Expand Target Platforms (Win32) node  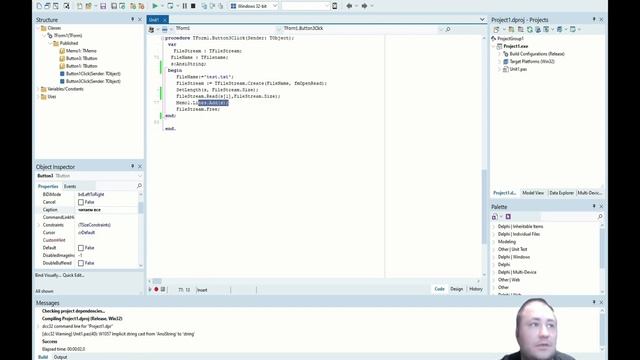(x=500, y=62)
